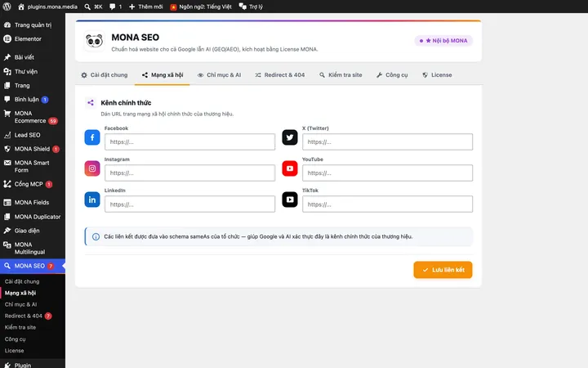Open Công cụ submenu item
The height and width of the screenshot is (368, 588).
[15, 339]
